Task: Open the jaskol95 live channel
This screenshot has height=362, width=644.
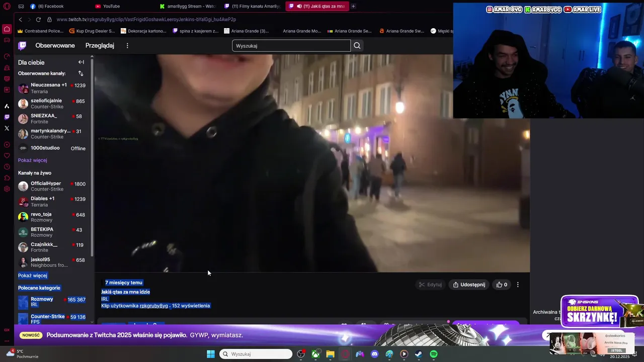Action: click(52, 262)
